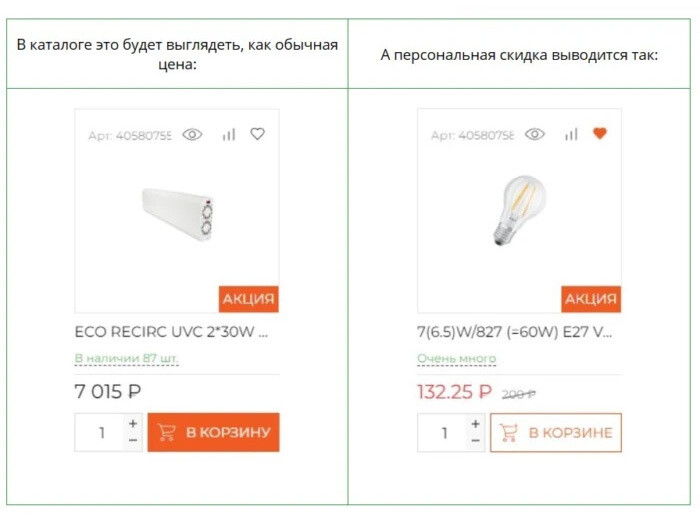Add ECO RECIRC product to comparison
700x520 pixels.
pos(229,134)
